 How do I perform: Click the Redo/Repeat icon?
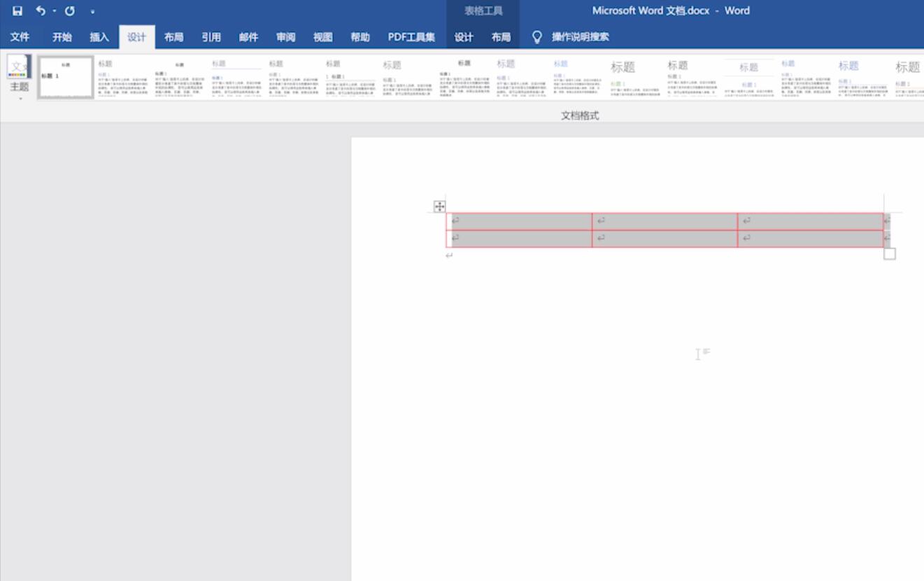point(70,11)
